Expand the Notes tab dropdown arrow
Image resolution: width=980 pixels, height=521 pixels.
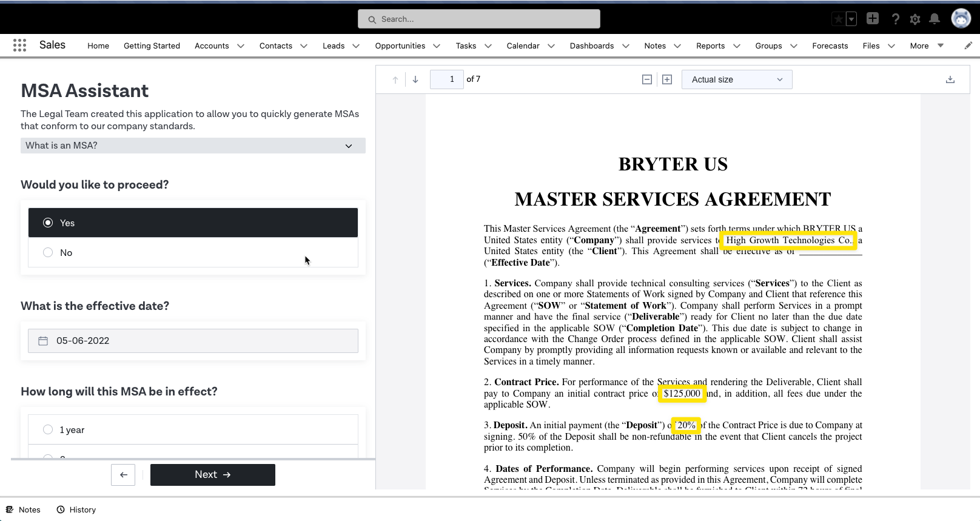coord(677,46)
